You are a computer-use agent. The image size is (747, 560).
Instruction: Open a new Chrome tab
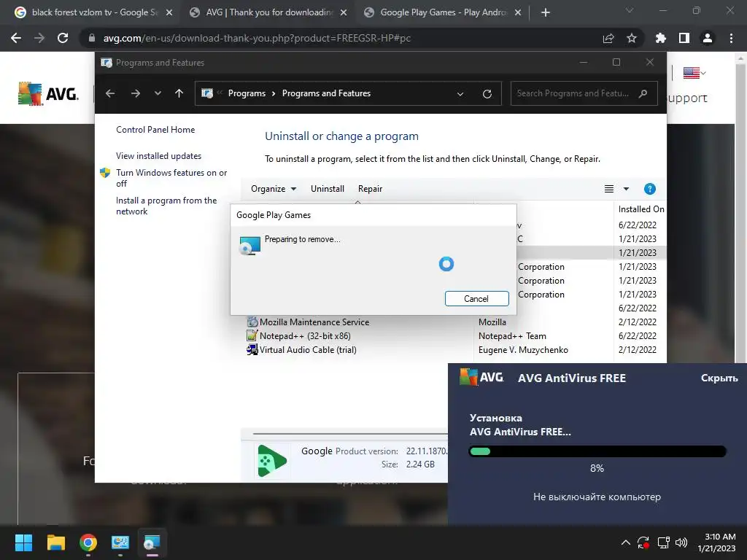click(546, 12)
